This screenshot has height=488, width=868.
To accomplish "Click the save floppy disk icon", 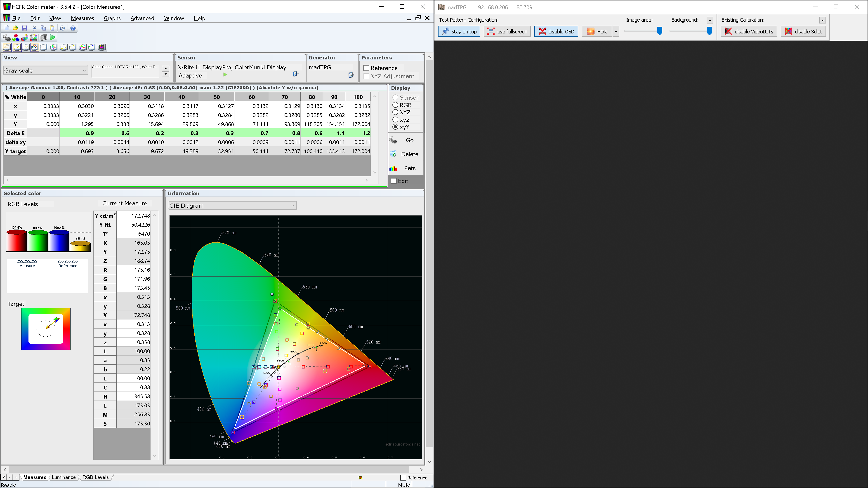I will point(24,28).
